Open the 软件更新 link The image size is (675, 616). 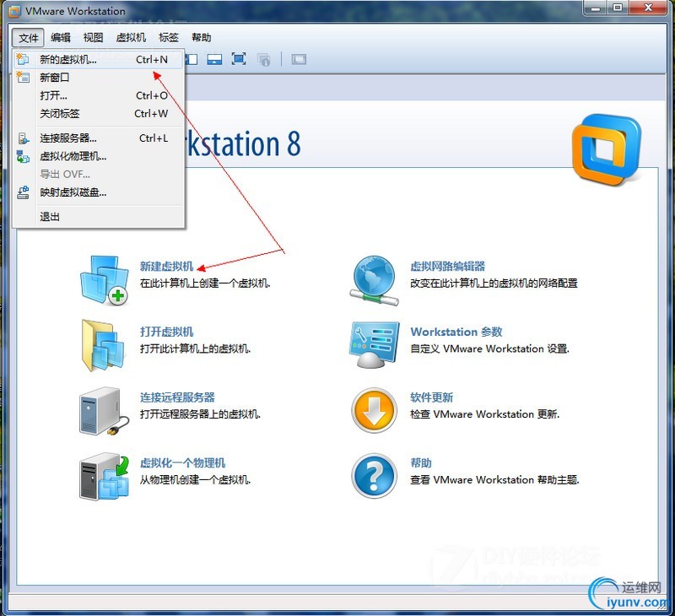(x=431, y=397)
